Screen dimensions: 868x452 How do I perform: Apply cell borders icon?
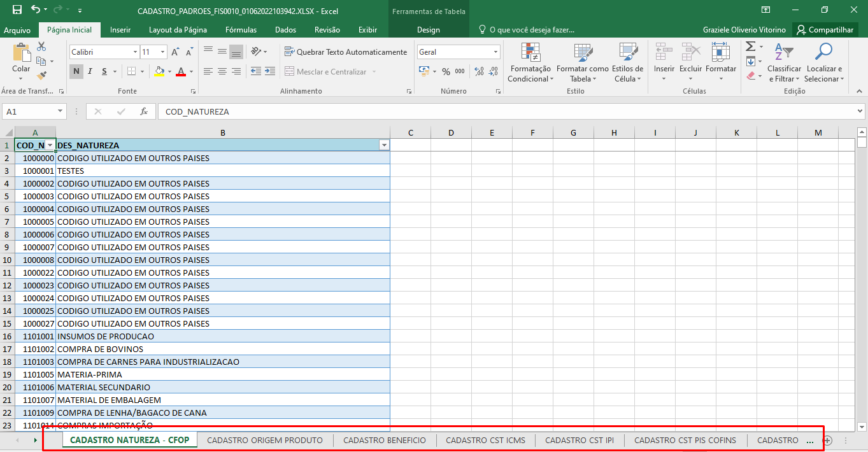[131, 71]
